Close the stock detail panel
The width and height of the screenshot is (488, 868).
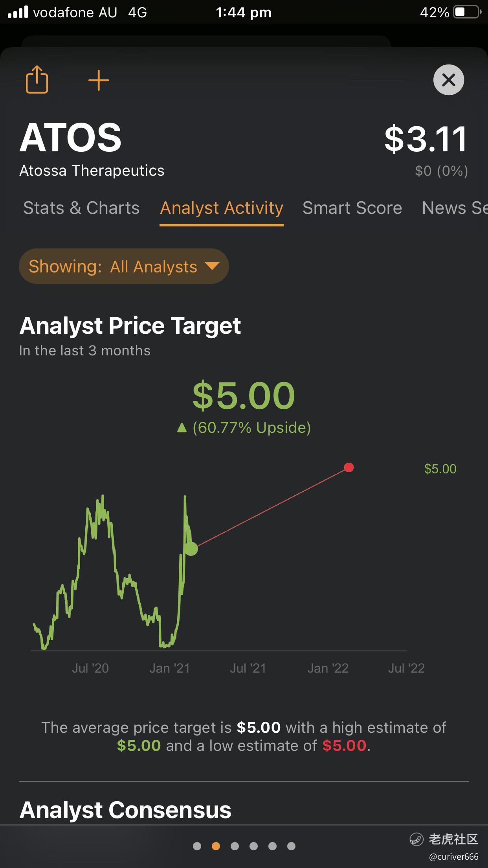coord(449,80)
